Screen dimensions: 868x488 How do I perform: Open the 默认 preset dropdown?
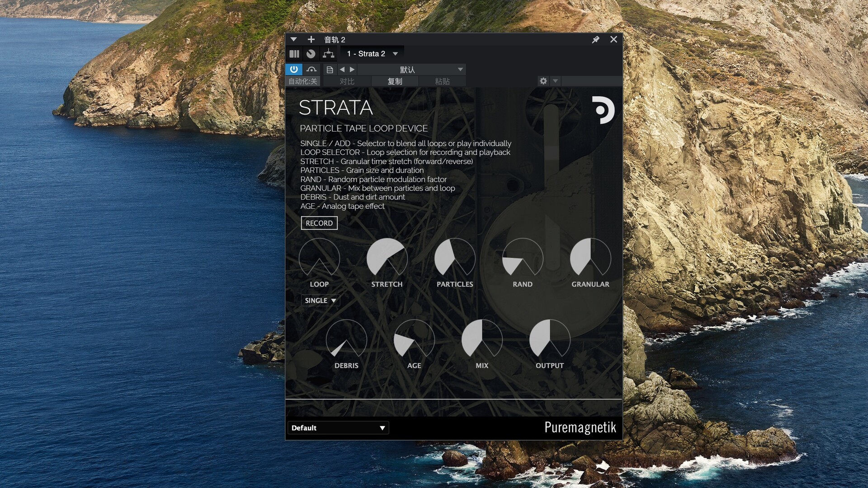pyautogui.click(x=411, y=70)
